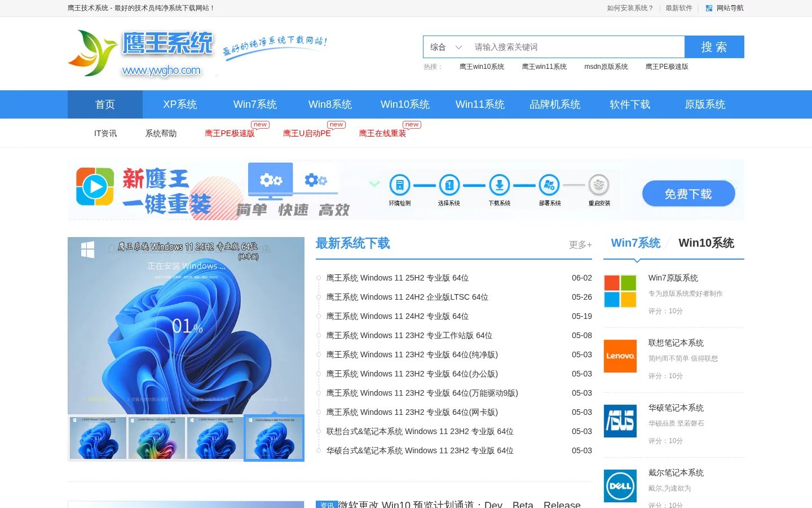
Task: Select the first slideshow thumbnail
Action: click(x=98, y=438)
